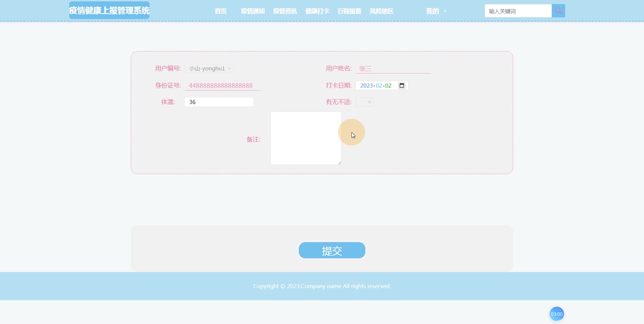Screen dimensions: 644x324
Task: Click the magnifier search icon button
Action: point(558,11)
